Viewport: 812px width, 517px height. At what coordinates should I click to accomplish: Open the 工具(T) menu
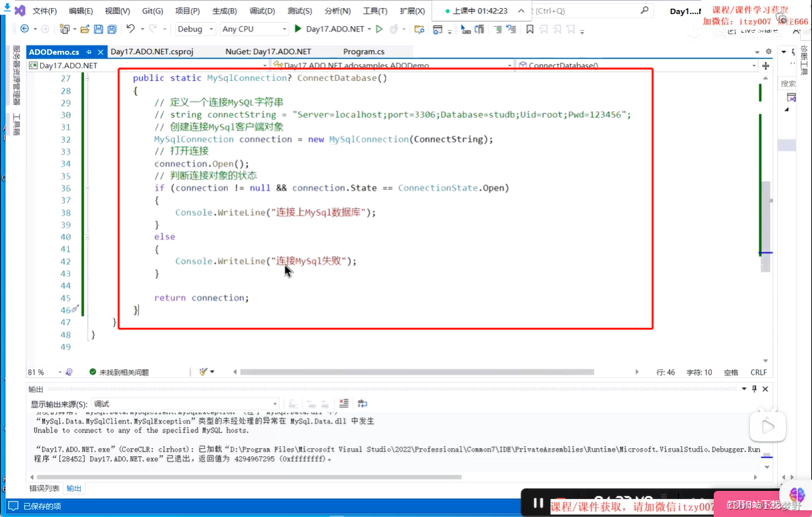[375, 11]
